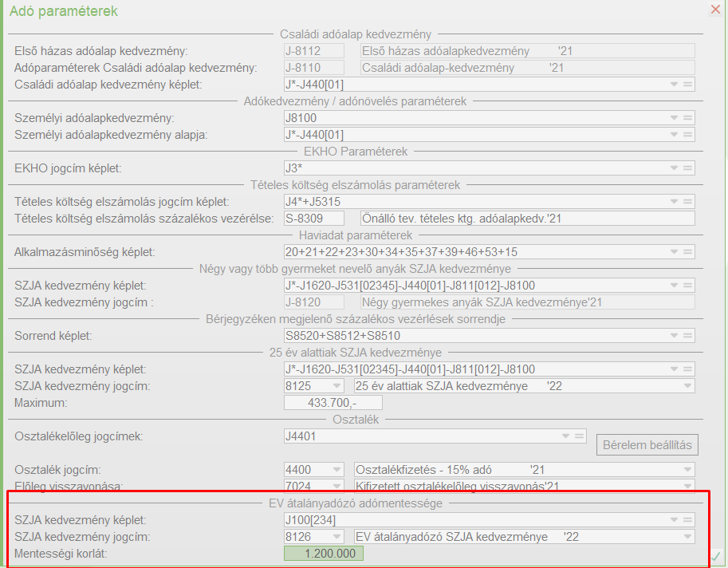This screenshot has width=728, height=568.
Task: Click Családi adóalap-kedvezmény '21 description field
Action: click(527, 68)
